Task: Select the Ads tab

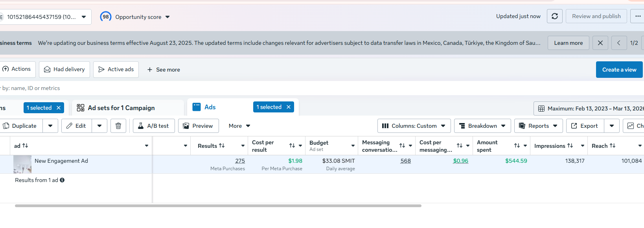Action: click(x=210, y=107)
